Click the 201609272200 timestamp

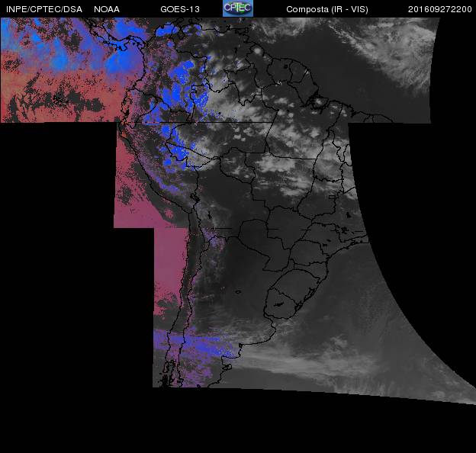tap(440, 9)
